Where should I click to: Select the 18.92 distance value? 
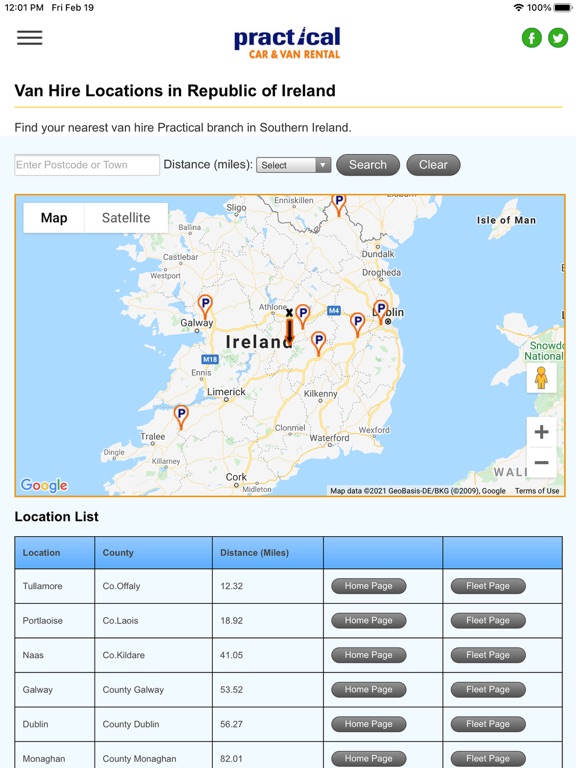click(231, 621)
